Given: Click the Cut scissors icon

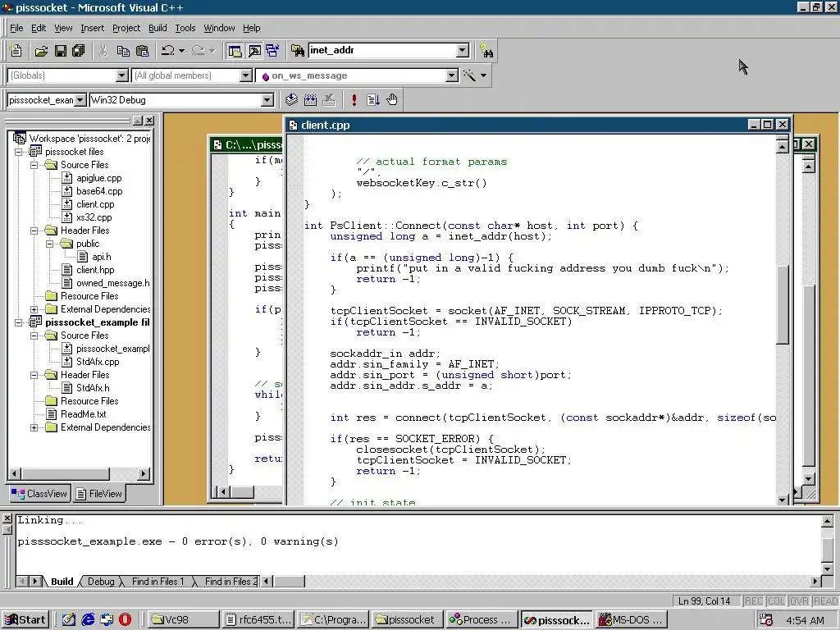Looking at the screenshot, I should (x=103, y=51).
